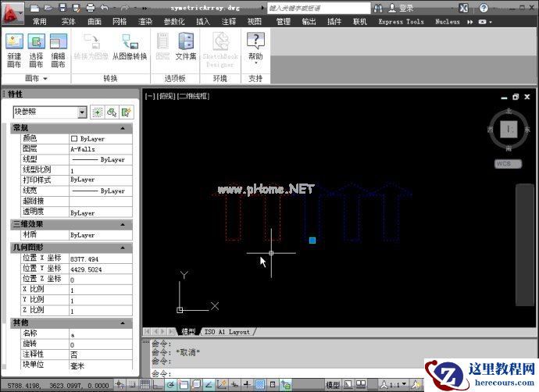Open the Express Tools ribbon tab

coord(401,22)
